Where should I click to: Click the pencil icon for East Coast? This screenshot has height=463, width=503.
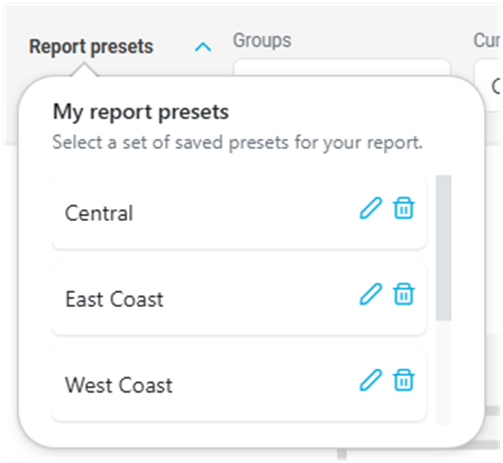coord(371,294)
